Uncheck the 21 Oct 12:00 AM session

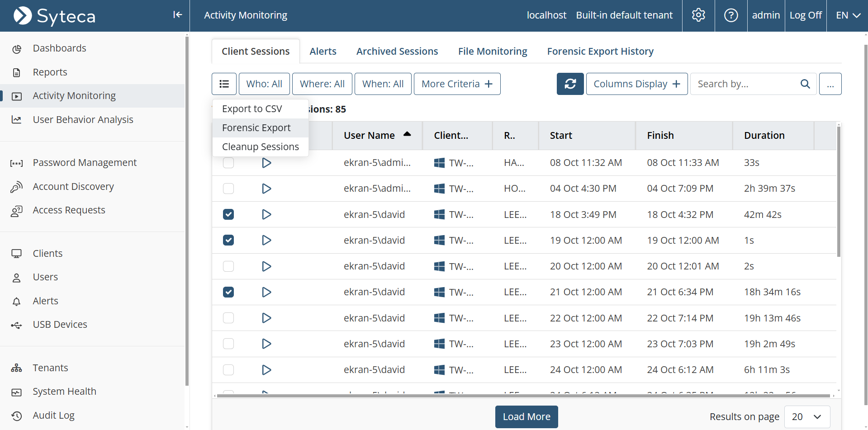(228, 292)
